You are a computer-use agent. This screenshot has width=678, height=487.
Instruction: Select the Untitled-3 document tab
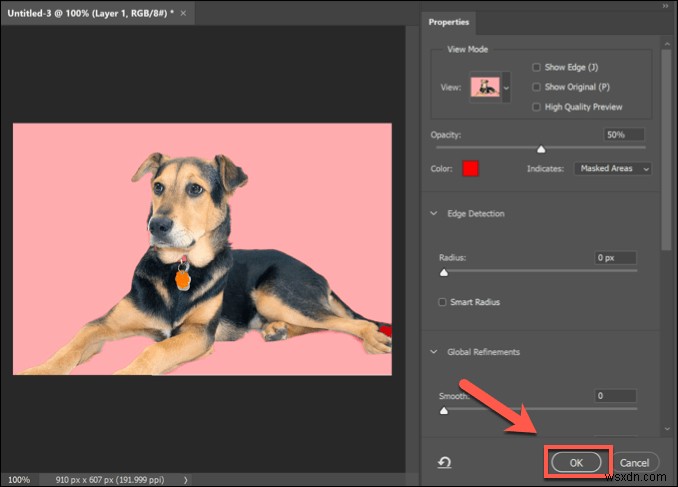click(90, 13)
